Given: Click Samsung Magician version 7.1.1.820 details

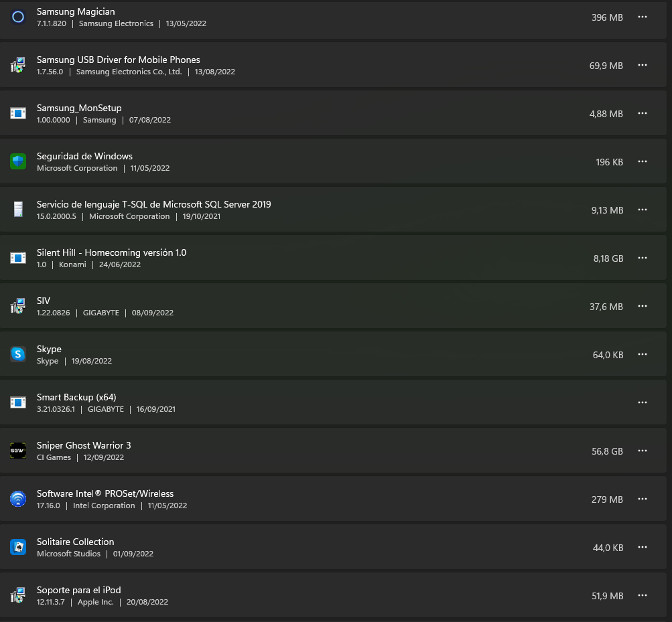Looking at the screenshot, I should (x=122, y=24).
